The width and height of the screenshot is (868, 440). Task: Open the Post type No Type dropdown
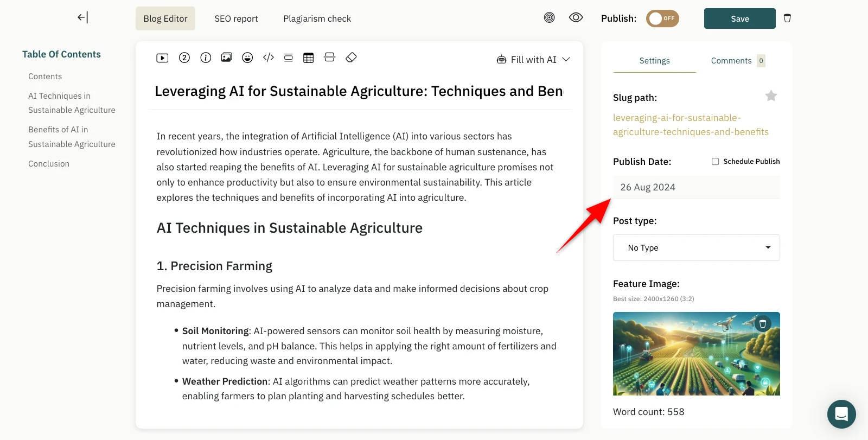click(x=697, y=248)
